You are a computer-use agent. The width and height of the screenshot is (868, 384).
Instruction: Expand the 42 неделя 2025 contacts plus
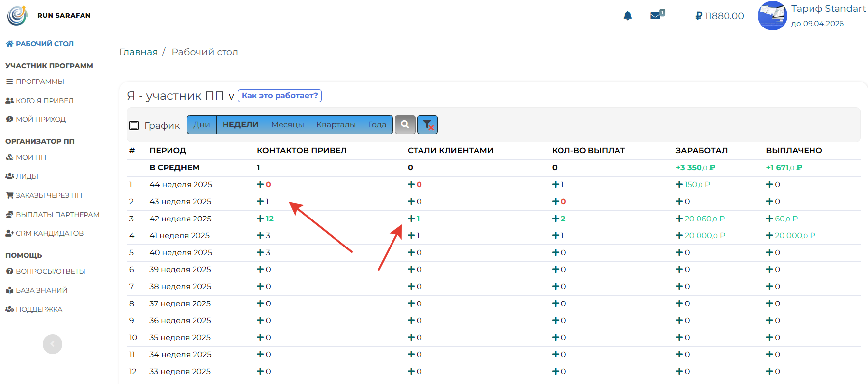(x=260, y=219)
